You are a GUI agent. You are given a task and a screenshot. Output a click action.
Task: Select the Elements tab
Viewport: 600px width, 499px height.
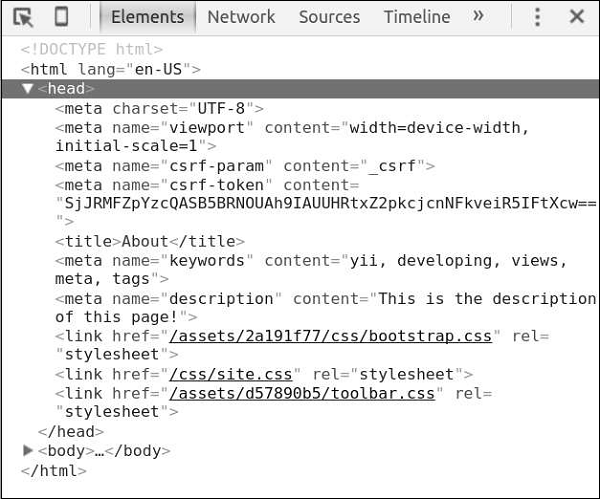[x=147, y=17]
